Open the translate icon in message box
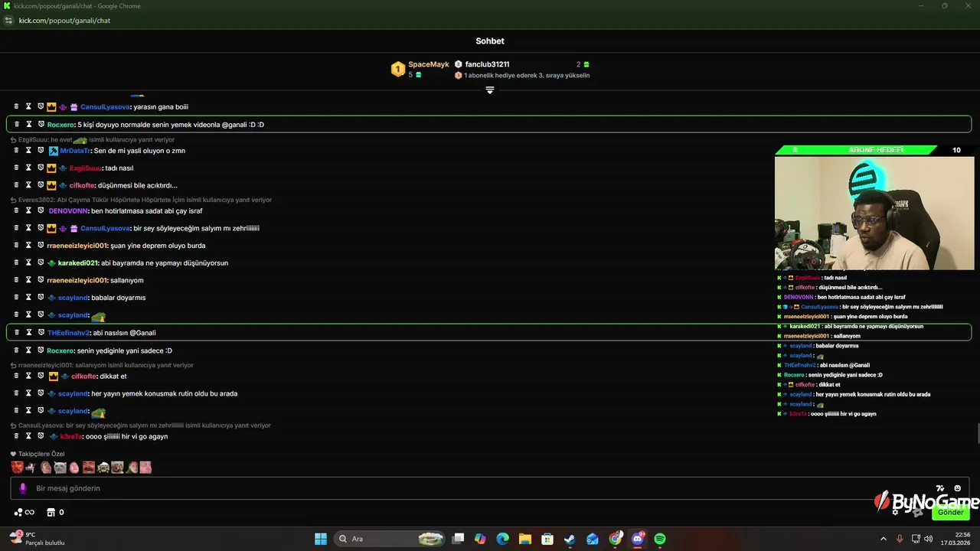This screenshot has width=980, height=551. coord(940,488)
